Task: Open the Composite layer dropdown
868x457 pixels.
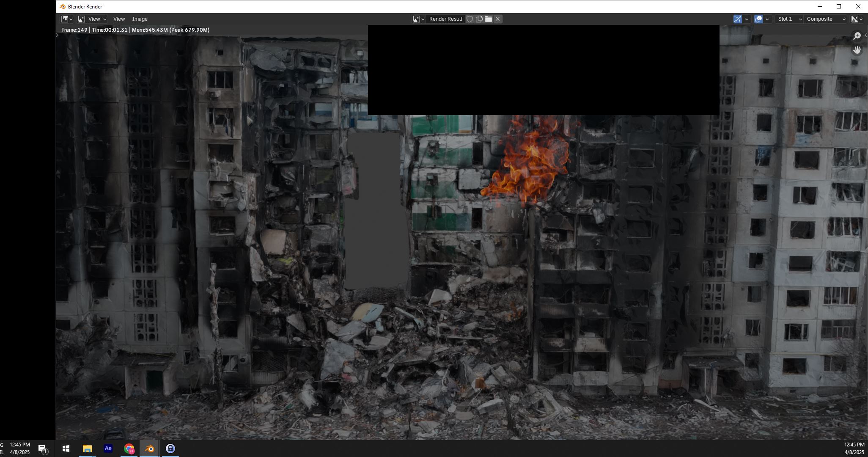Action: [825, 19]
